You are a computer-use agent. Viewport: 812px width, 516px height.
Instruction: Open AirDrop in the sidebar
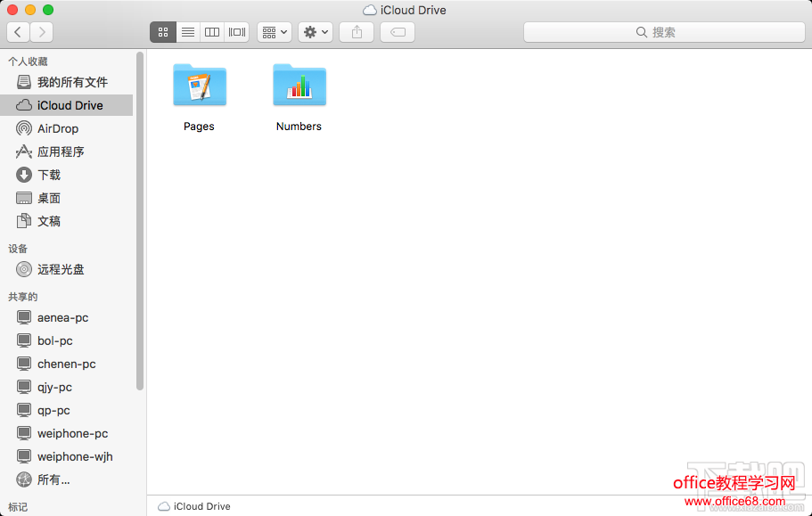pos(66,128)
